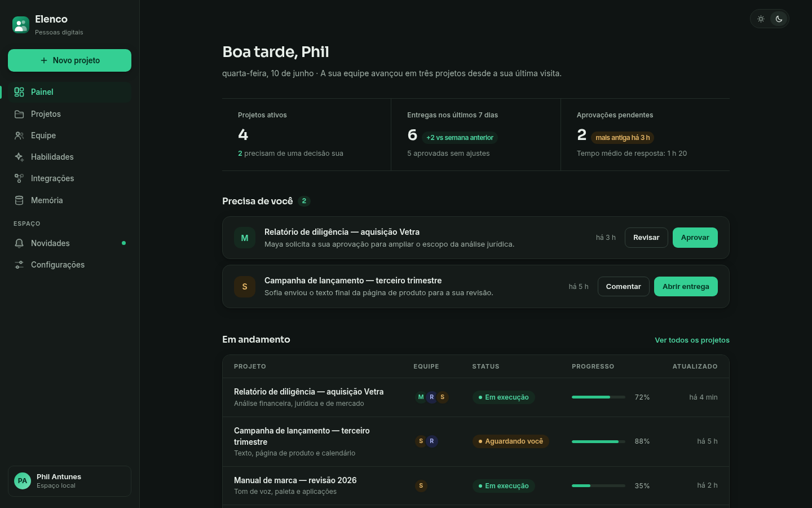This screenshot has width=812, height=508.
Task: Open the Painel menu item
Action: coord(69,92)
